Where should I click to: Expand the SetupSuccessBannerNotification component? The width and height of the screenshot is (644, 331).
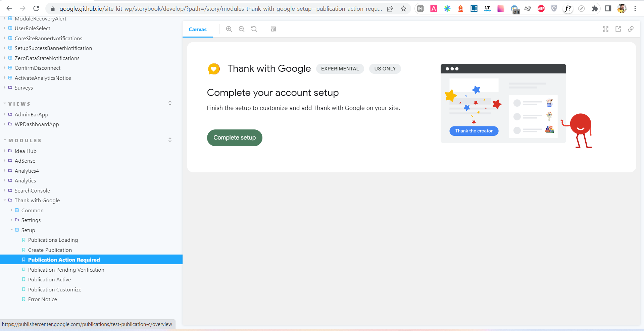click(53, 48)
